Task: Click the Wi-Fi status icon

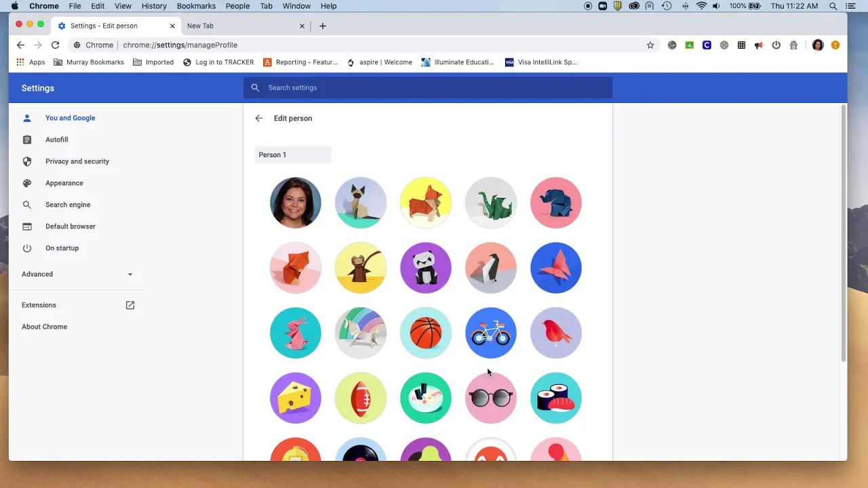Action: pos(701,6)
